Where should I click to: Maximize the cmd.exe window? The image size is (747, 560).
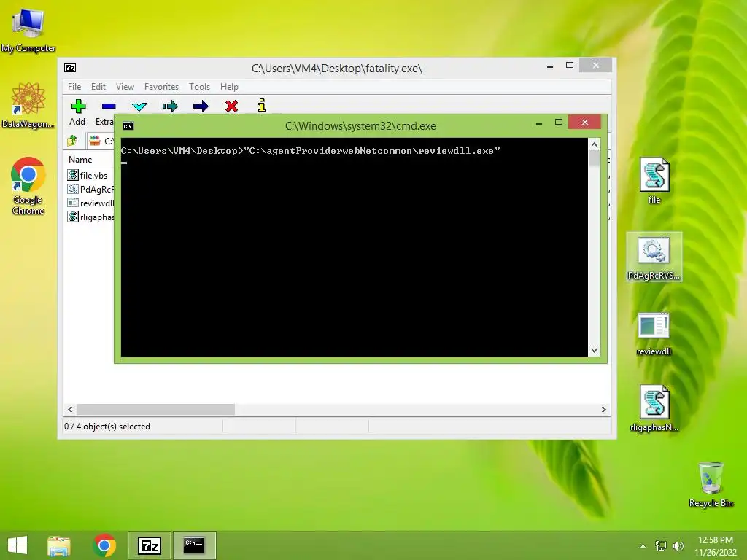click(x=559, y=122)
